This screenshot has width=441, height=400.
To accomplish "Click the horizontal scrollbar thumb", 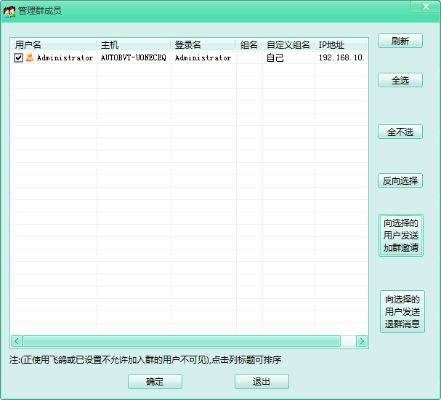I will (x=182, y=341).
